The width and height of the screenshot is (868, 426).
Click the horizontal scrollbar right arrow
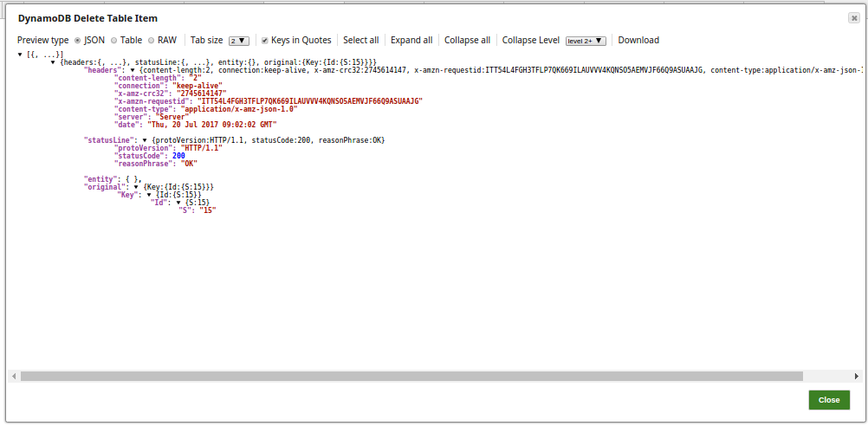[x=857, y=376]
